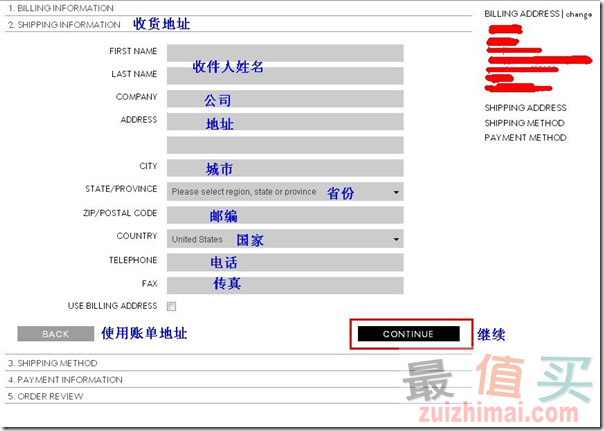Image resolution: width=604 pixels, height=431 pixels.
Task: Click the Zip/Postal Code field
Action: pos(285,215)
